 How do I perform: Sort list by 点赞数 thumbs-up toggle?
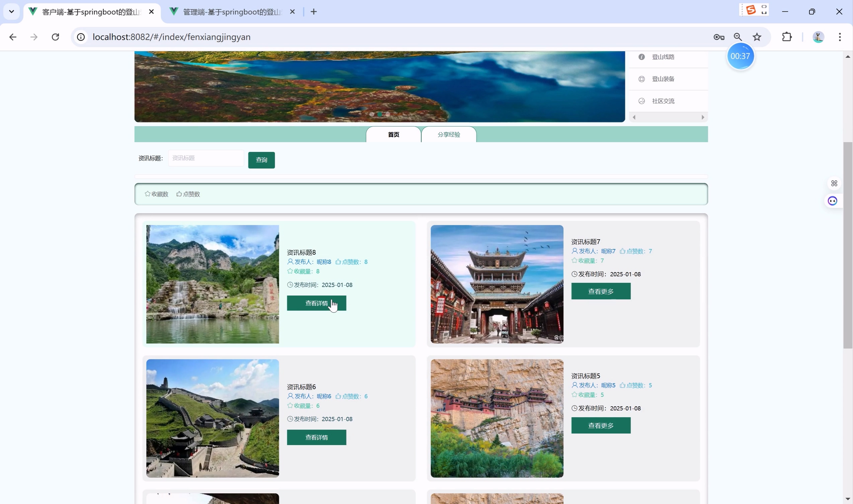pyautogui.click(x=188, y=194)
